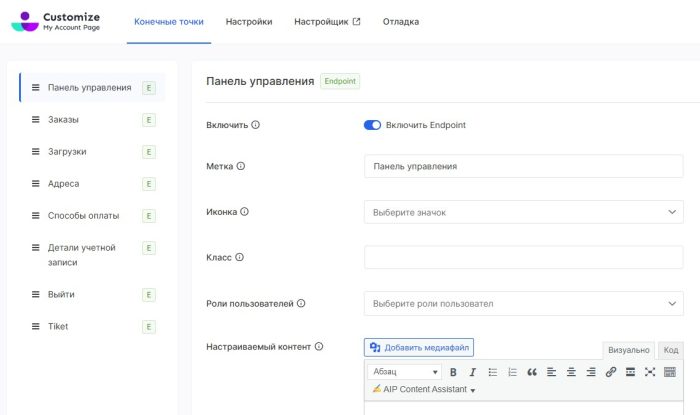Screen dimensions: 700x415
Task: Open the Настройщик external link
Action: click(327, 21)
